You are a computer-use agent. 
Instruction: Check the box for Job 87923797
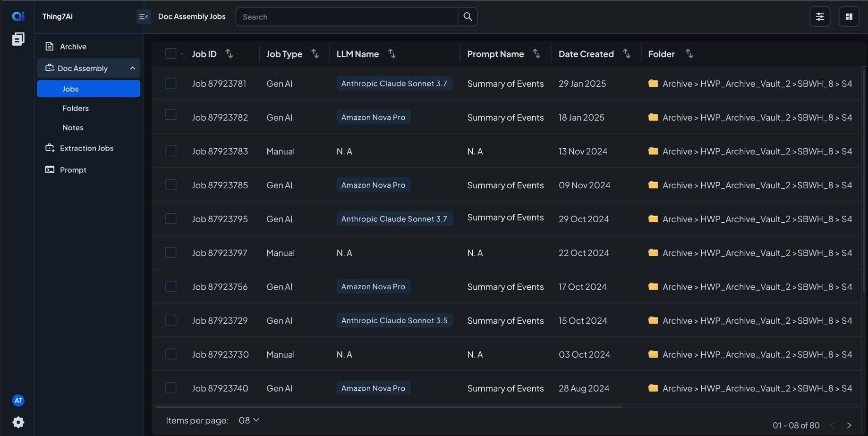(x=170, y=252)
